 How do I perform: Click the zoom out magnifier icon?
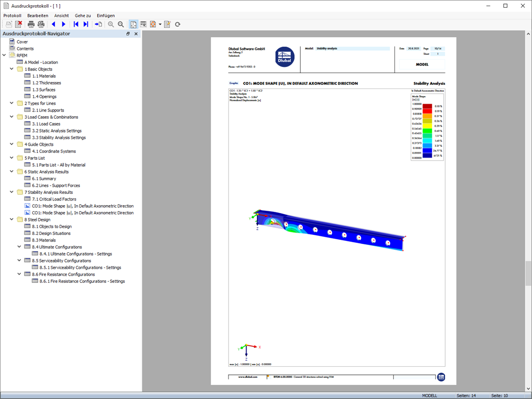(121, 24)
